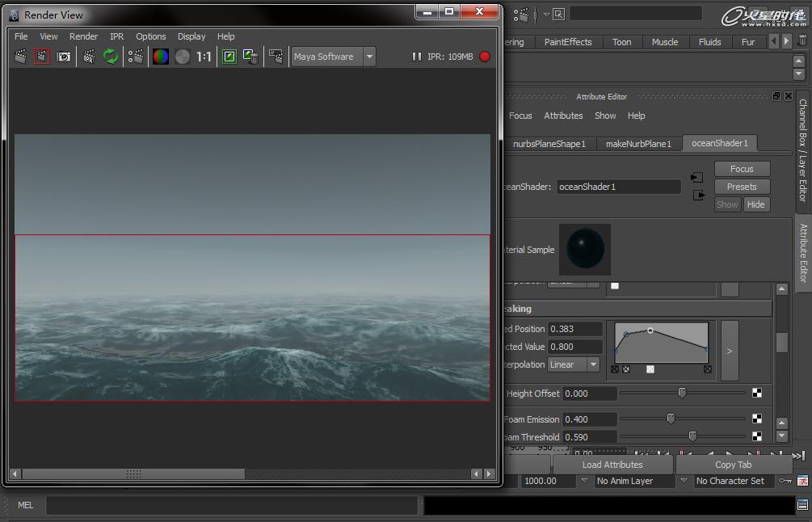Image resolution: width=812 pixels, height=522 pixels.
Task: Click the Foam Threshold slider handle
Action: pyautogui.click(x=692, y=436)
